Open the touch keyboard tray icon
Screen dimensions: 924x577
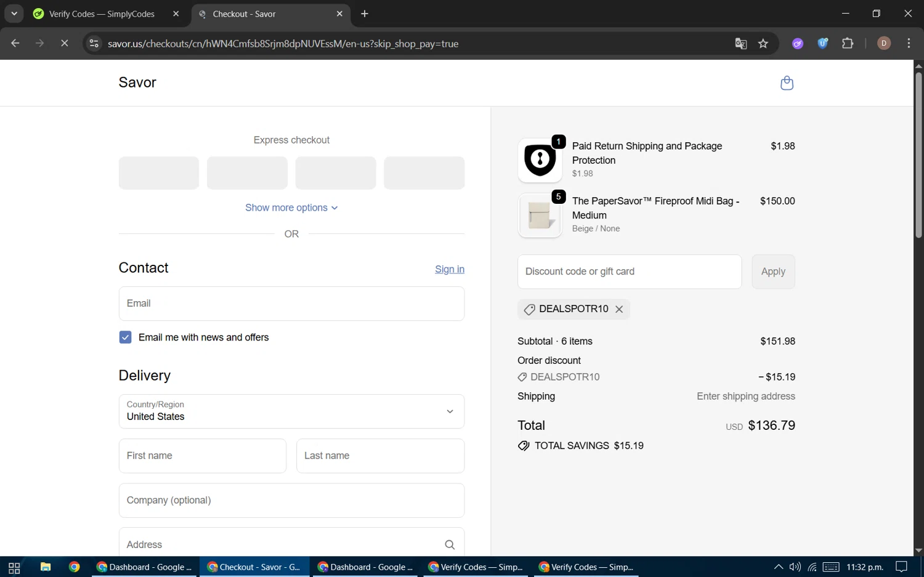tap(831, 567)
